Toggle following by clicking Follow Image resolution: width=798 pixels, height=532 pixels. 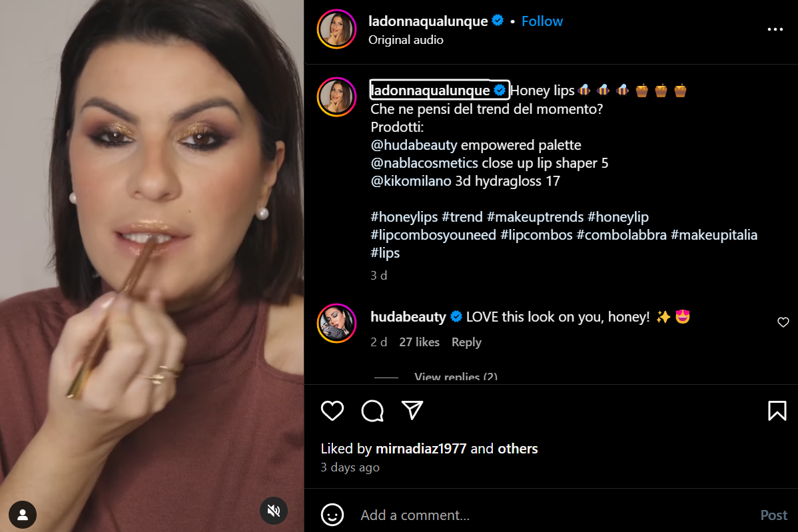[x=542, y=21]
